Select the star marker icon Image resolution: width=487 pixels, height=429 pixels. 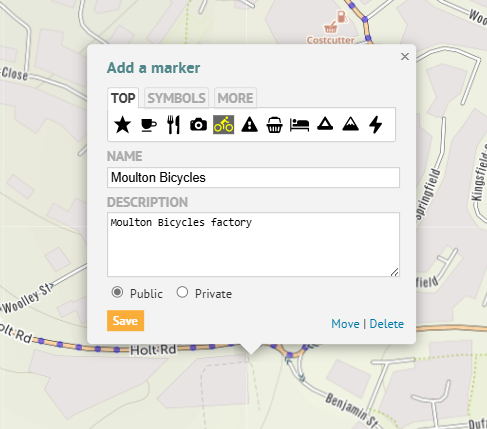(x=122, y=125)
